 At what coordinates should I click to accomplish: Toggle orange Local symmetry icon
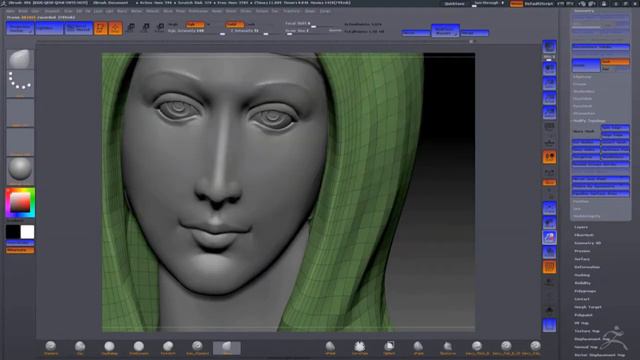[549, 157]
